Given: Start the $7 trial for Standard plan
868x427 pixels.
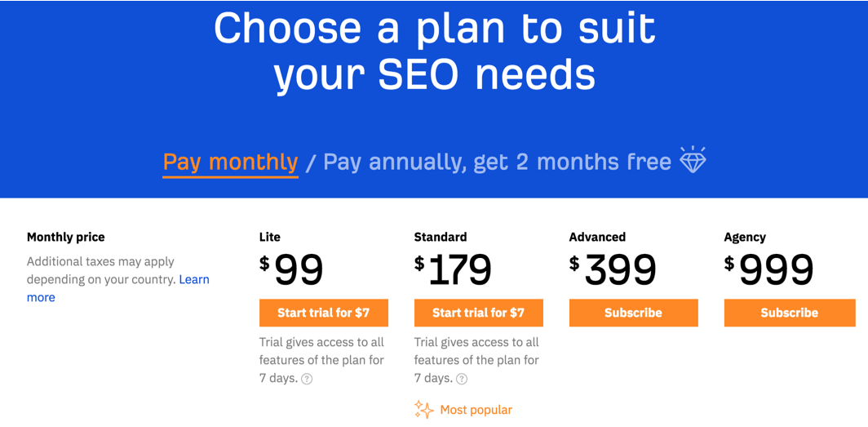Looking at the screenshot, I should (x=478, y=313).
